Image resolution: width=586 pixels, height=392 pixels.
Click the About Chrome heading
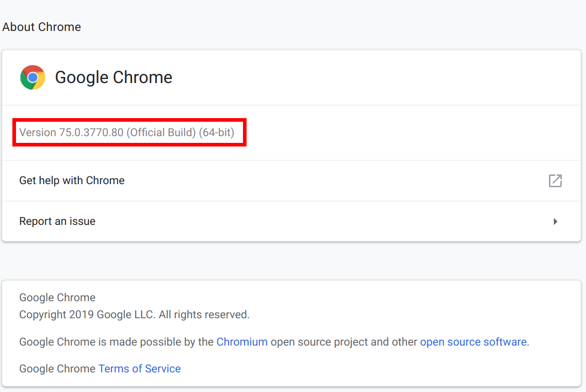click(x=41, y=27)
